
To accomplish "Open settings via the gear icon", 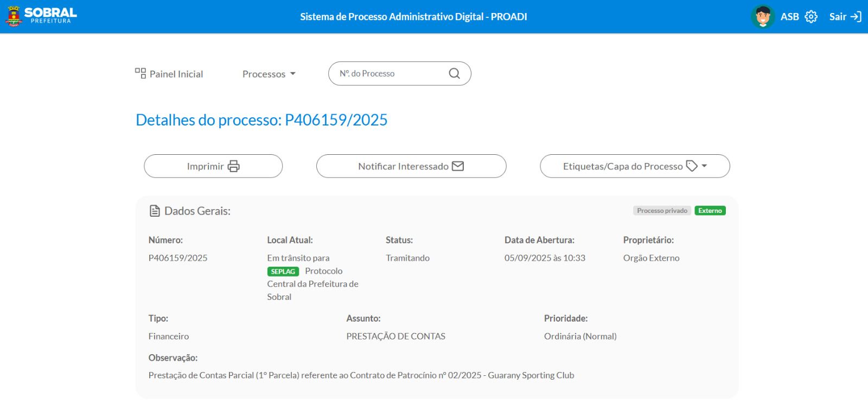I will click(811, 17).
